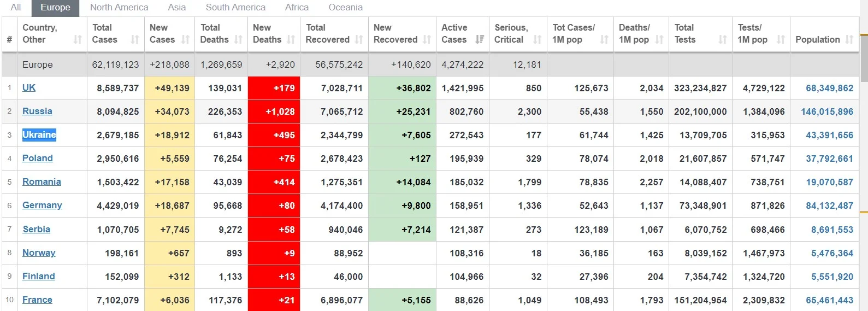Toggle Active Cases descending sort icon
Viewport: 868px width, 311px height.
(480, 39)
